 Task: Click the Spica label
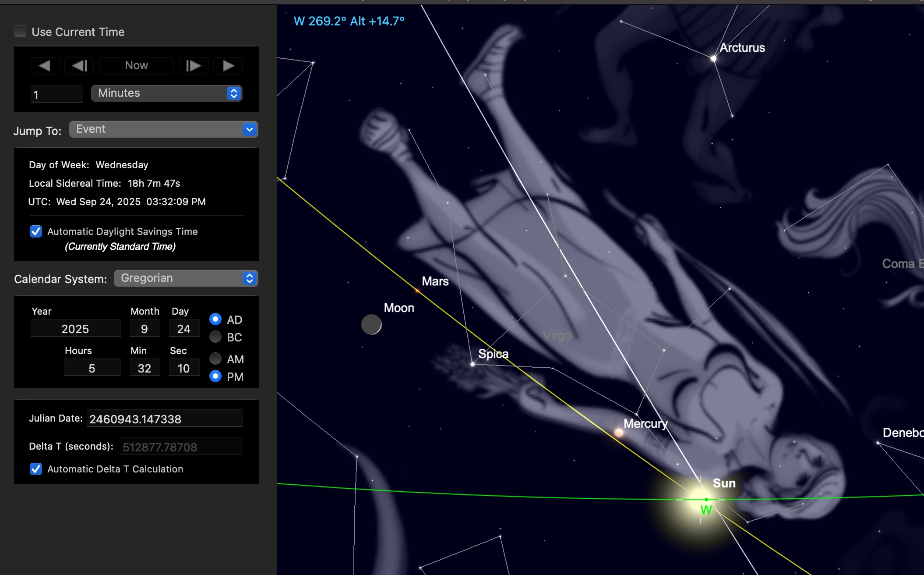pos(493,354)
